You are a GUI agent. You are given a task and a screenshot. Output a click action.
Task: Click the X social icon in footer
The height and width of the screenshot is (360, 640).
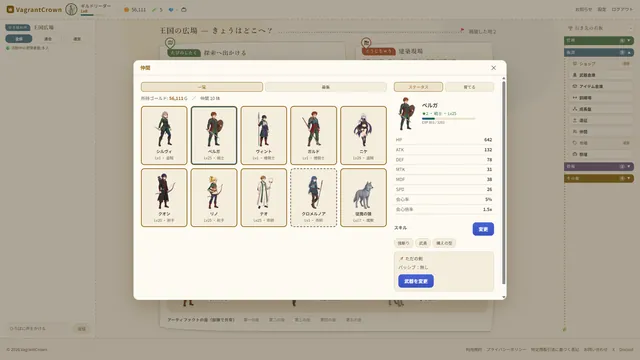(x=613, y=349)
